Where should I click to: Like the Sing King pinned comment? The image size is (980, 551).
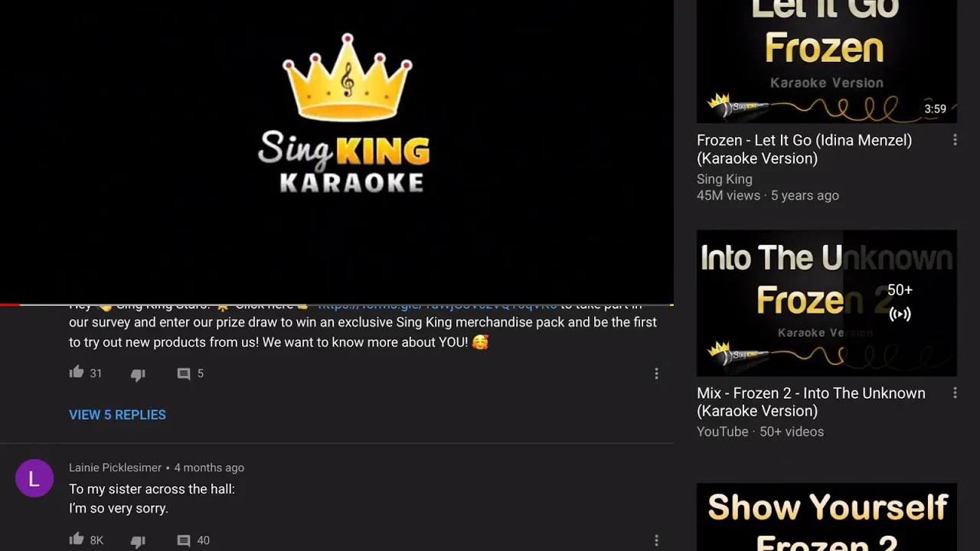tap(77, 373)
